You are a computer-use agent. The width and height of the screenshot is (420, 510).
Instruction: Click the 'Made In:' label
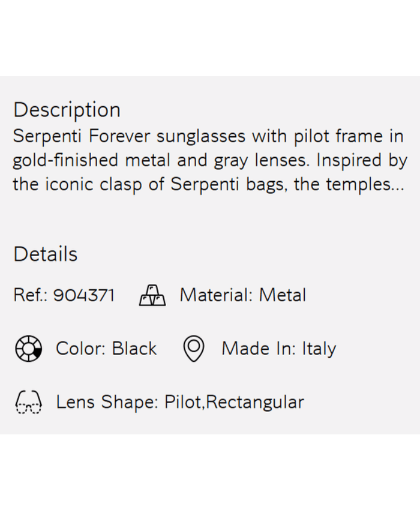[259, 349]
